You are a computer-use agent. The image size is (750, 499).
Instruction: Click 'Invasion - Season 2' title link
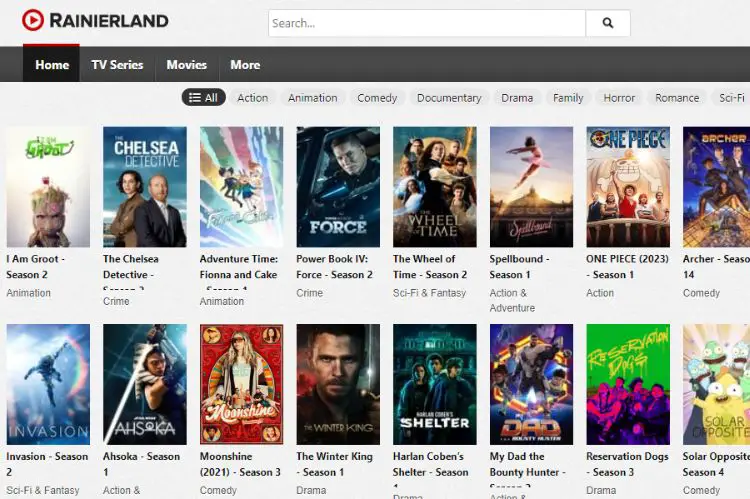pos(47,464)
